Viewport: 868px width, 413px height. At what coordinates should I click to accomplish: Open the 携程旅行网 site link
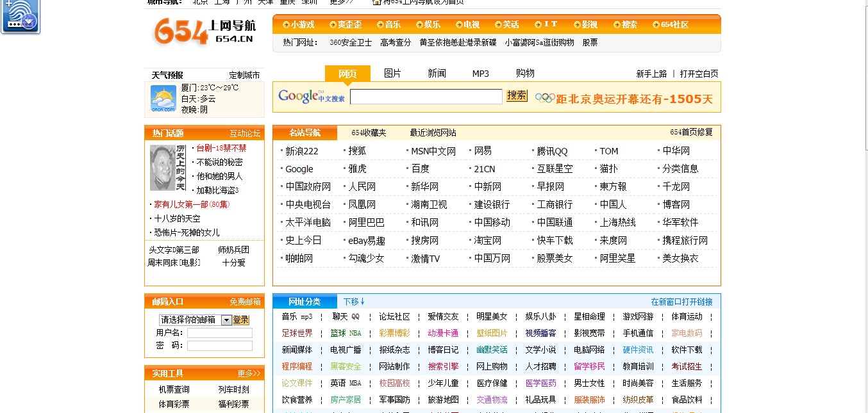click(685, 241)
